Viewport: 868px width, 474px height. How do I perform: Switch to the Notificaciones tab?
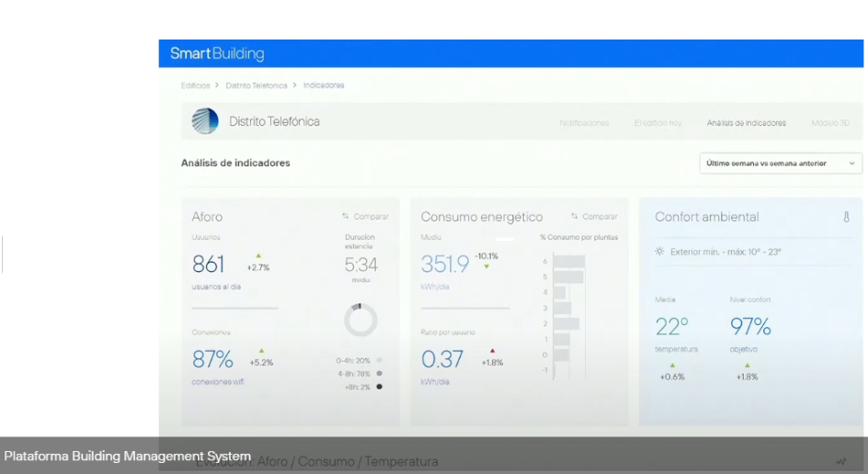coord(584,123)
